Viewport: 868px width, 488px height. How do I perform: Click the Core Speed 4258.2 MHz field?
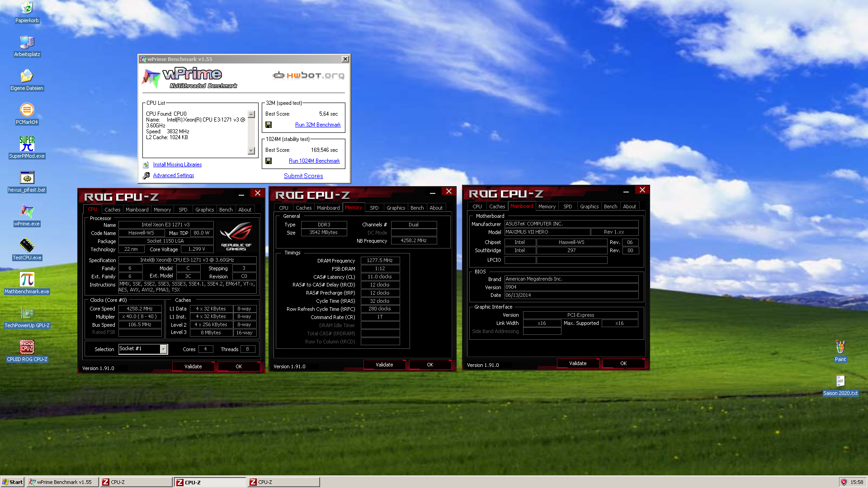point(140,309)
